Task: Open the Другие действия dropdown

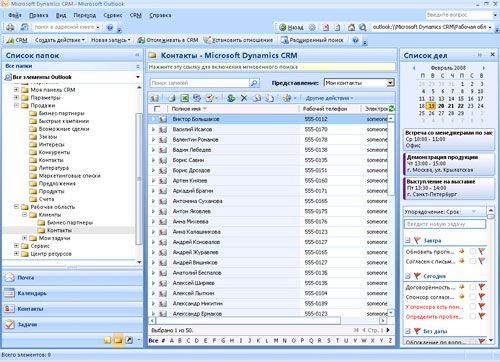Action: (329, 98)
